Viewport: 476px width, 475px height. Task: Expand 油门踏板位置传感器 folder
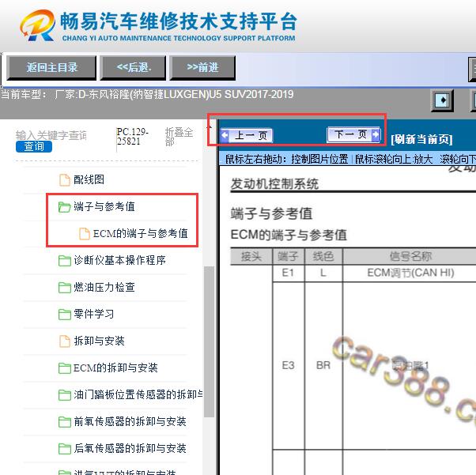[x=138, y=394]
